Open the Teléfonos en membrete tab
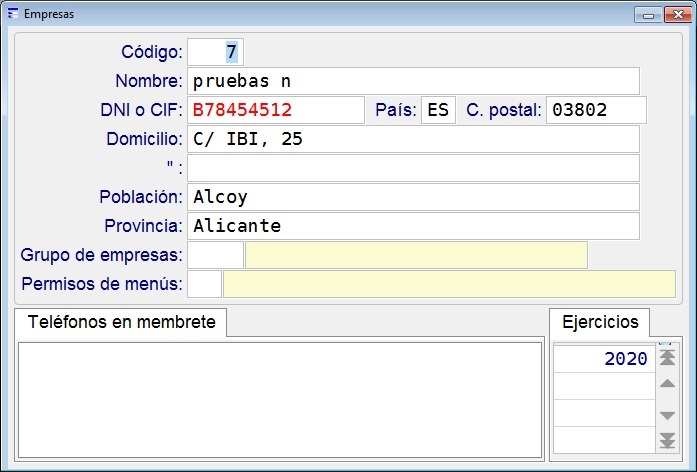The image size is (697, 472). click(121, 322)
